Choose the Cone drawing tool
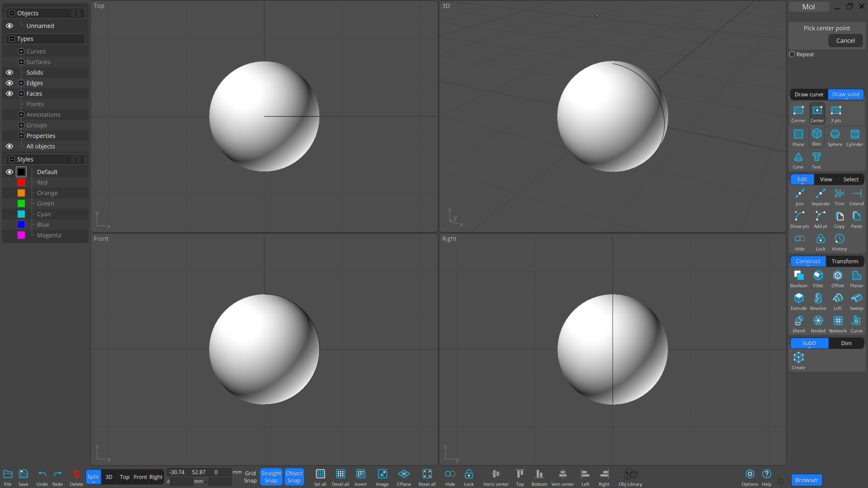The width and height of the screenshot is (868, 488). point(798,160)
